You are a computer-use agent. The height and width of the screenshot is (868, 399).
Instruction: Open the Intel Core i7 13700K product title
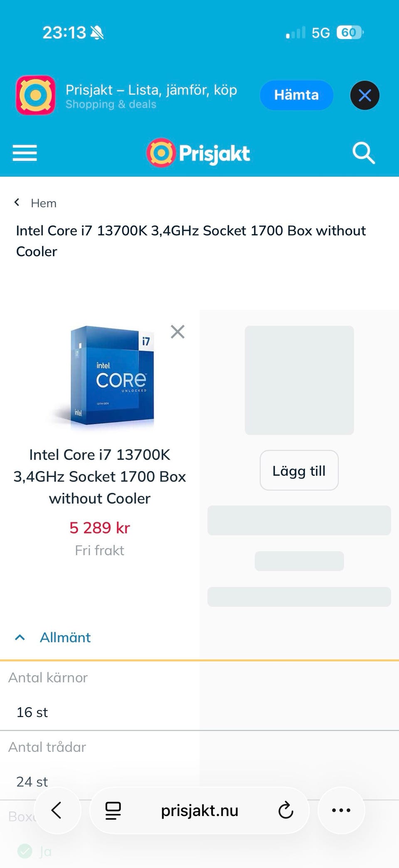pyautogui.click(x=100, y=476)
